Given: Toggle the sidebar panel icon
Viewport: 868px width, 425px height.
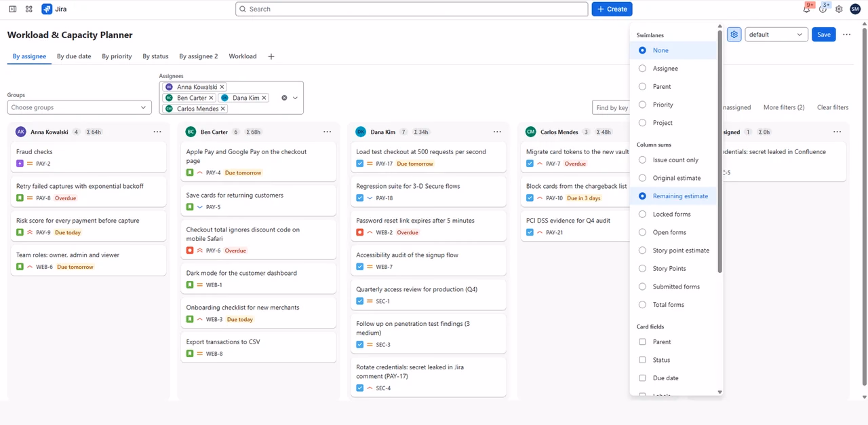Looking at the screenshot, I should pyautogui.click(x=12, y=9).
